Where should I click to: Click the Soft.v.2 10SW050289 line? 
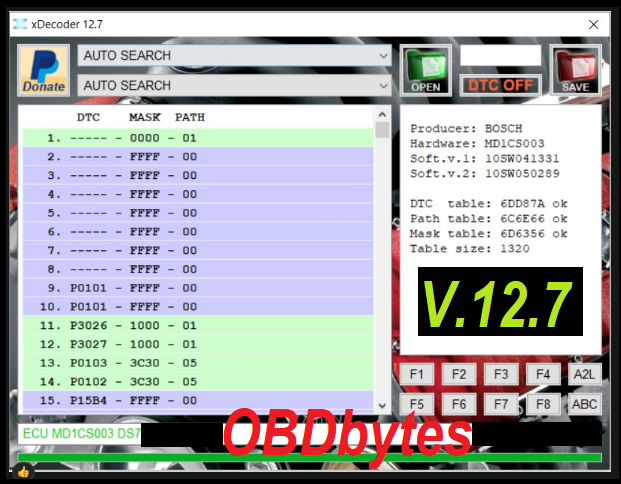point(485,173)
